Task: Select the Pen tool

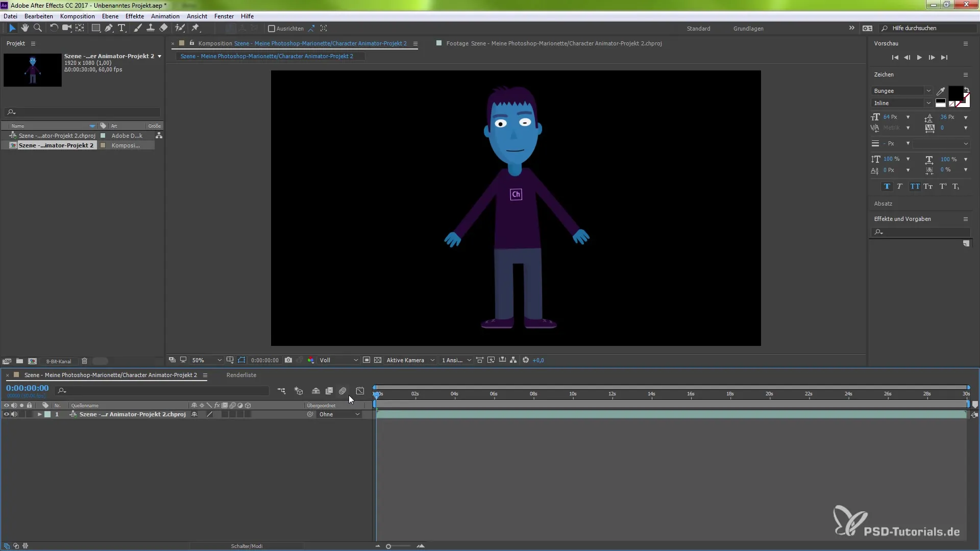Action: 109,28
